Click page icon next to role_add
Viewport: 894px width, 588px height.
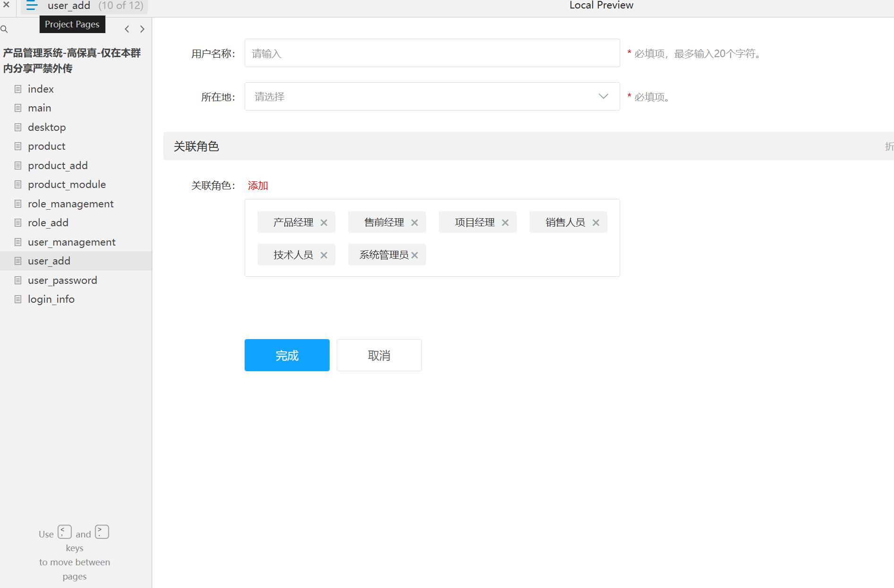pos(18,222)
